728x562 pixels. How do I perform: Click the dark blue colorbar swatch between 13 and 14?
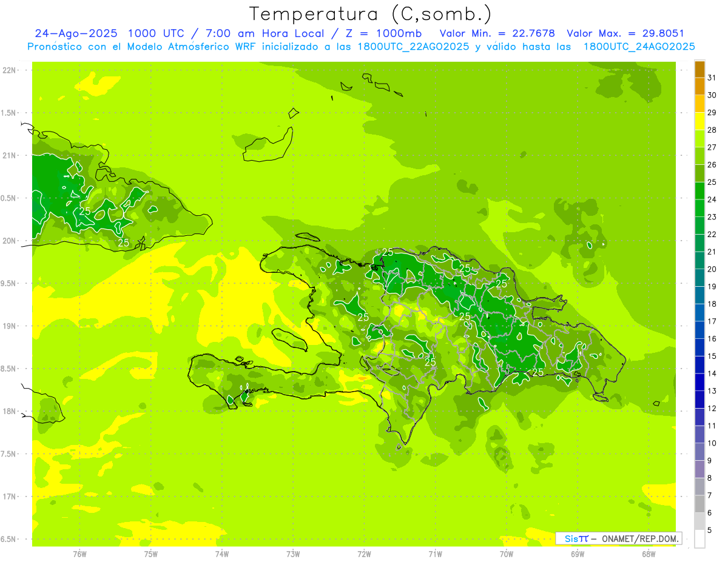pyautogui.click(x=699, y=383)
